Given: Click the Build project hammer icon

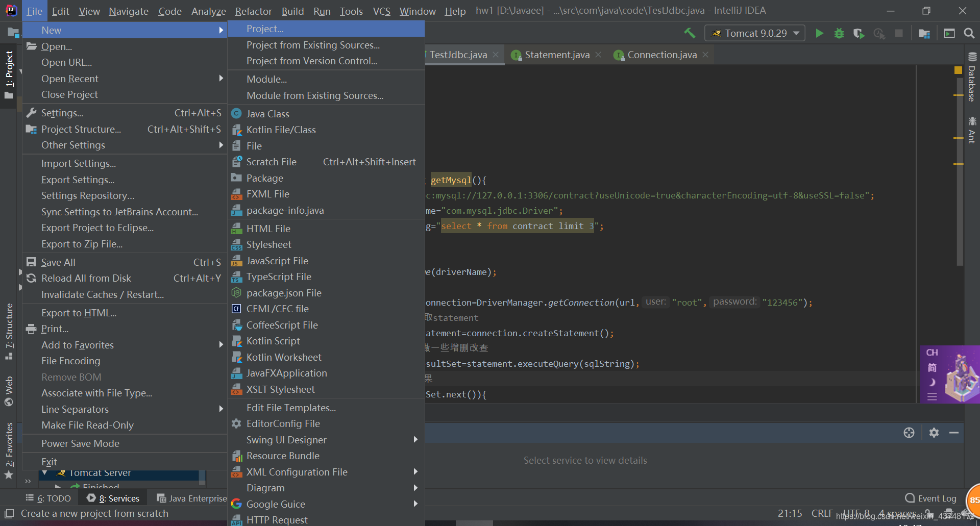Looking at the screenshot, I should pos(690,33).
